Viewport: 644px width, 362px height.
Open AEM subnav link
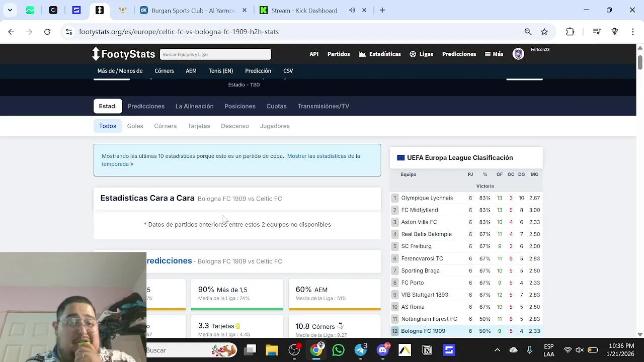[191, 71]
